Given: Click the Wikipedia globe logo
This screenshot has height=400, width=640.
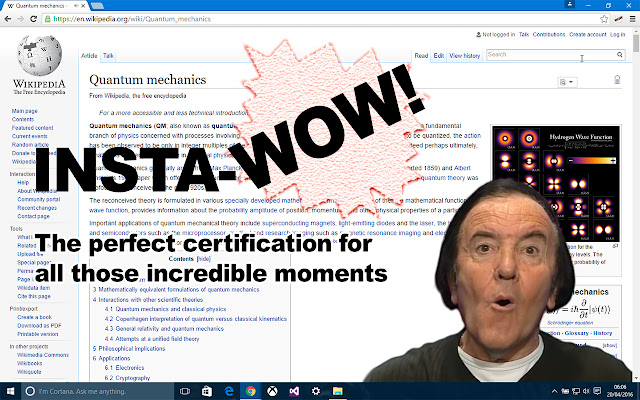Looking at the screenshot, I should (x=39, y=56).
